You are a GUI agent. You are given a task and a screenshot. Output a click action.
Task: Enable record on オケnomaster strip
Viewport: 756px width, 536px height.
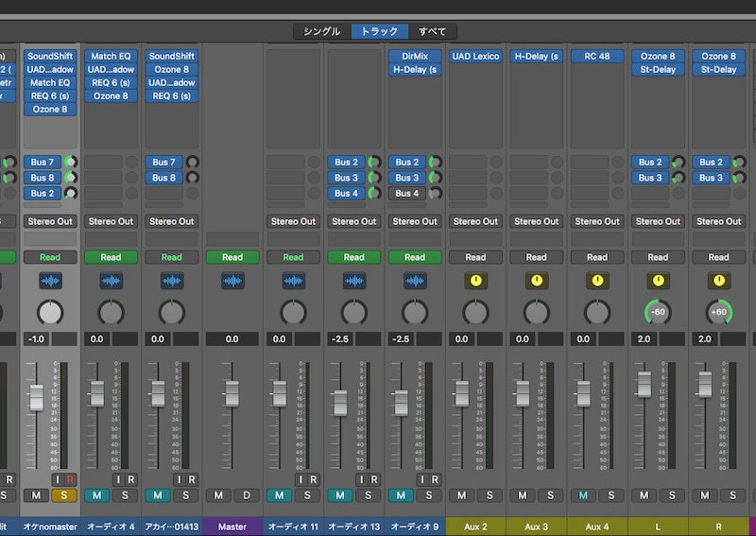pyautogui.click(x=70, y=479)
